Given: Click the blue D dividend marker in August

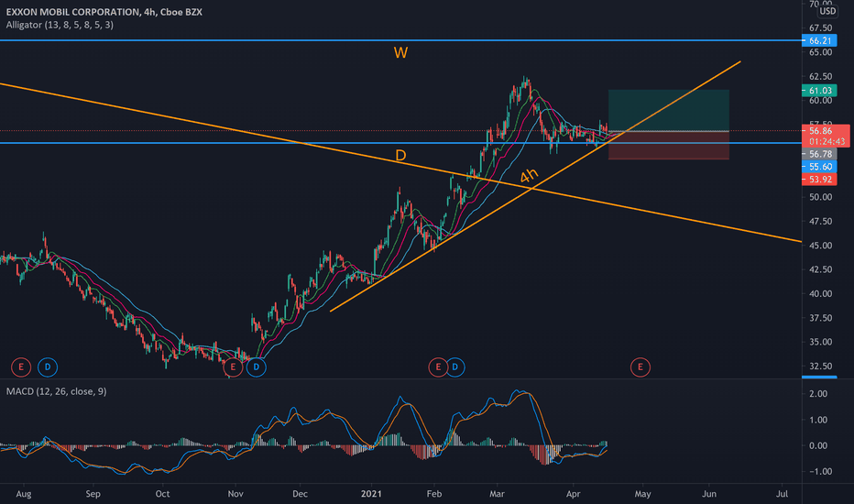Looking at the screenshot, I should 48,367.
